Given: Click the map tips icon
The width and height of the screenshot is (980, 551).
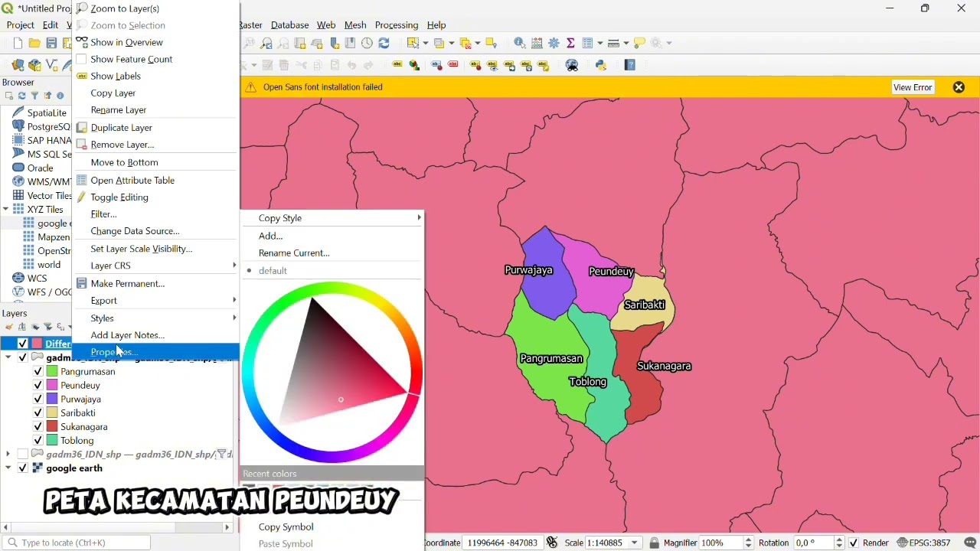Looking at the screenshot, I should click(640, 44).
